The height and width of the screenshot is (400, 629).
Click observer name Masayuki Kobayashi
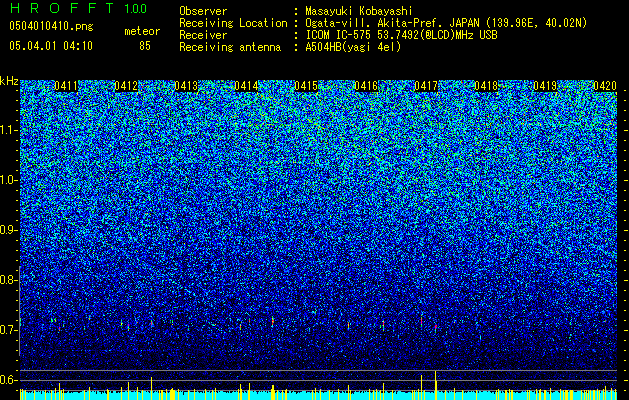click(359, 11)
